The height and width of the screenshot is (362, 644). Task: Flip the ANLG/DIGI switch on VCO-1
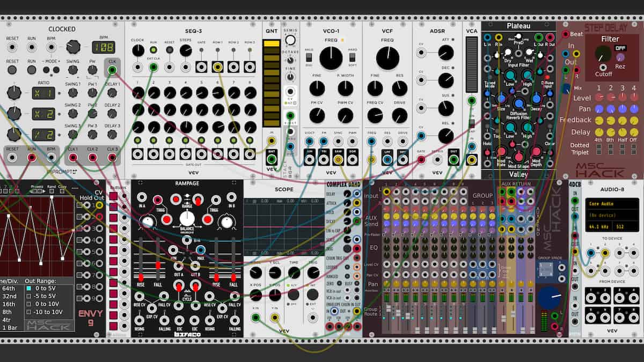tap(309, 57)
